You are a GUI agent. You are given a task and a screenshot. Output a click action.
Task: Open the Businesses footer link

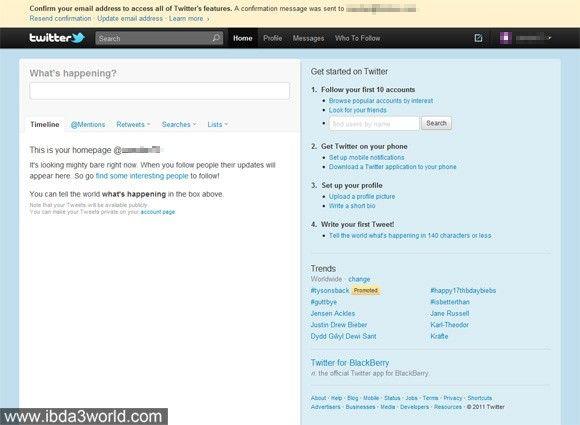click(x=360, y=407)
